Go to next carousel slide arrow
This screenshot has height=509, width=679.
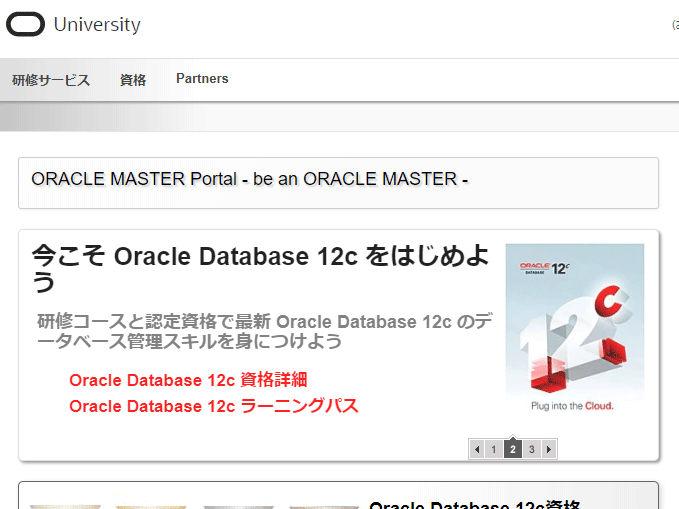[549, 449]
